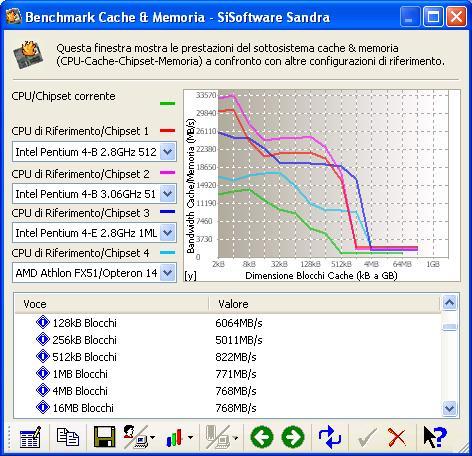Click the floppy disk save icon
Image resolution: width=472 pixels, height=456 pixels.
pyautogui.click(x=104, y=437)
